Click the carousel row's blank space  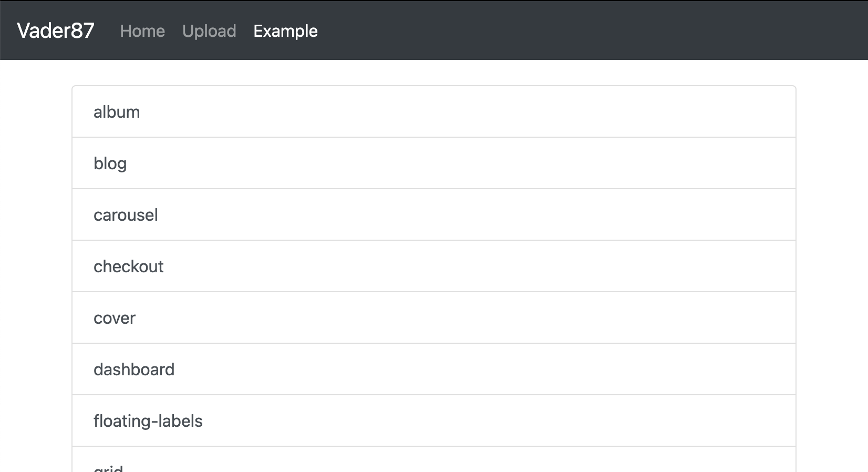(473, 215)
